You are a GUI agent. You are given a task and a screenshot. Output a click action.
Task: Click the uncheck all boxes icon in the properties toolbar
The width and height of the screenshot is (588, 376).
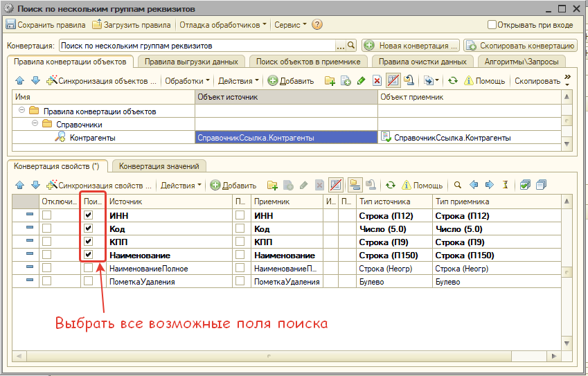(541, 185)
